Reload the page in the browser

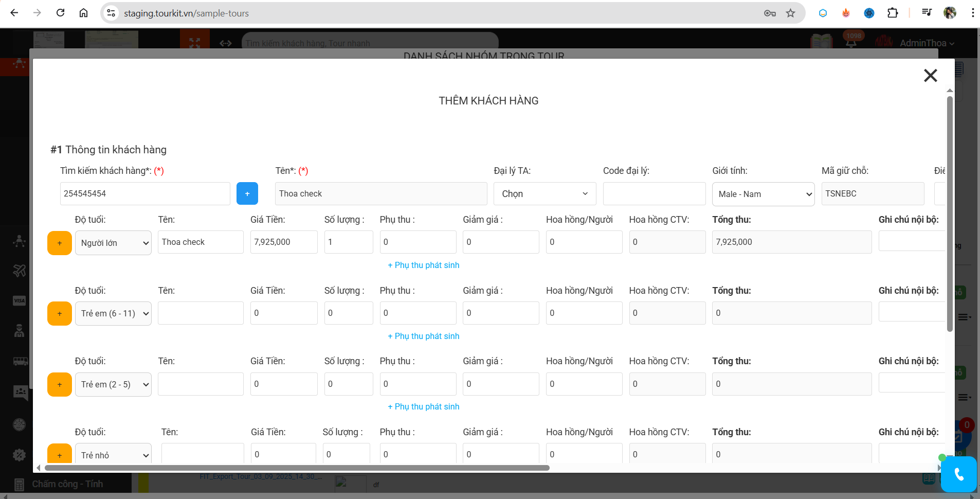[x=60, y=13]
